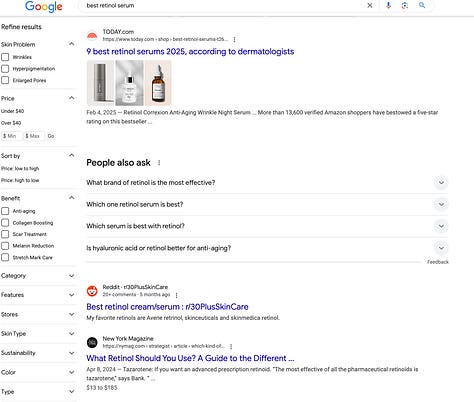Screen dimensions: 474x402
Task: Click the Go price button
Action: (x=51, y=136)
